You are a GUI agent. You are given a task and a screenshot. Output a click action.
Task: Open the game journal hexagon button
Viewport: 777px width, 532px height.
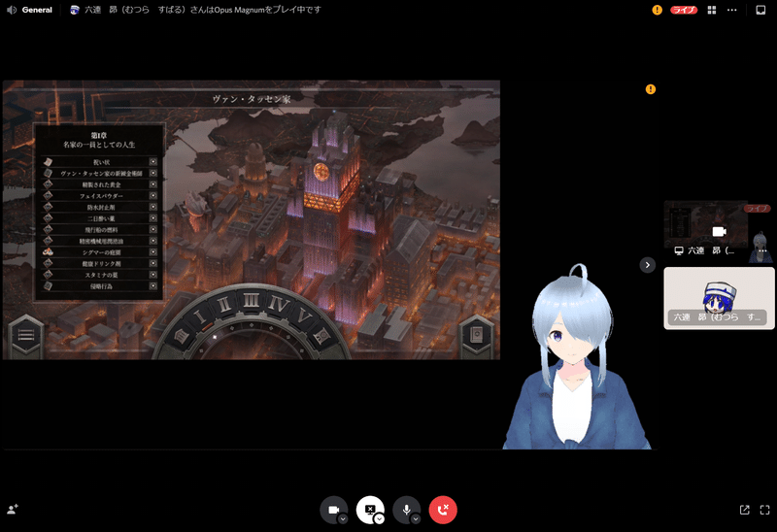(477, 335)
